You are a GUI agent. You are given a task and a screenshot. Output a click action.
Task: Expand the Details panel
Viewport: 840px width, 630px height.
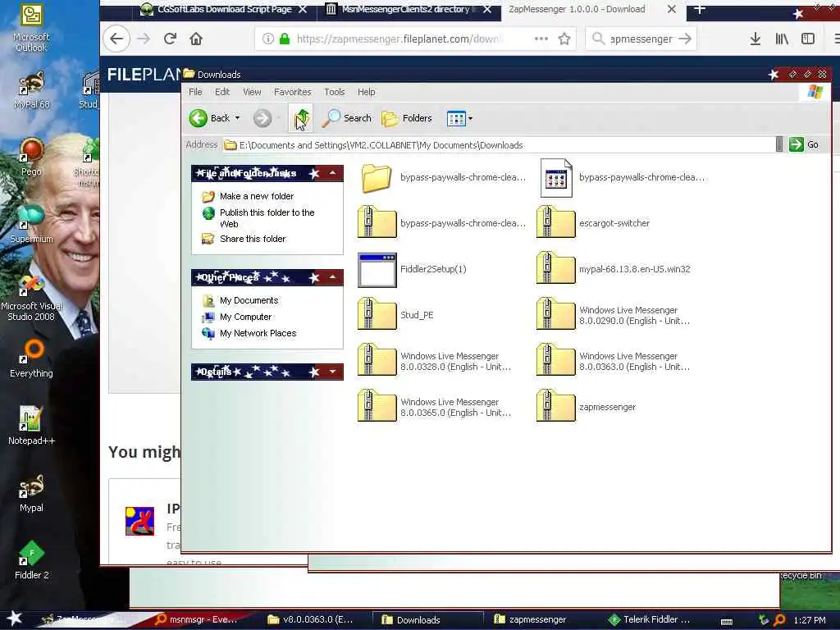(x=333, y=372)
